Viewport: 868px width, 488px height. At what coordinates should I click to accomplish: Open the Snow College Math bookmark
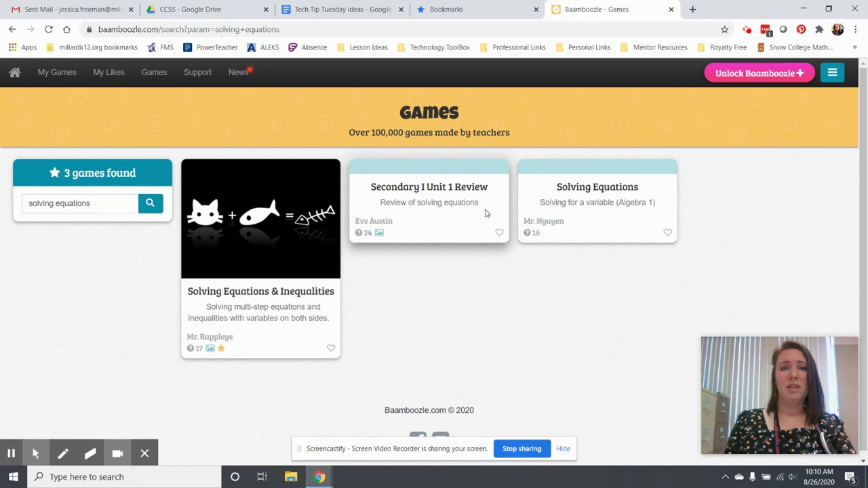[x=795, y=47]
